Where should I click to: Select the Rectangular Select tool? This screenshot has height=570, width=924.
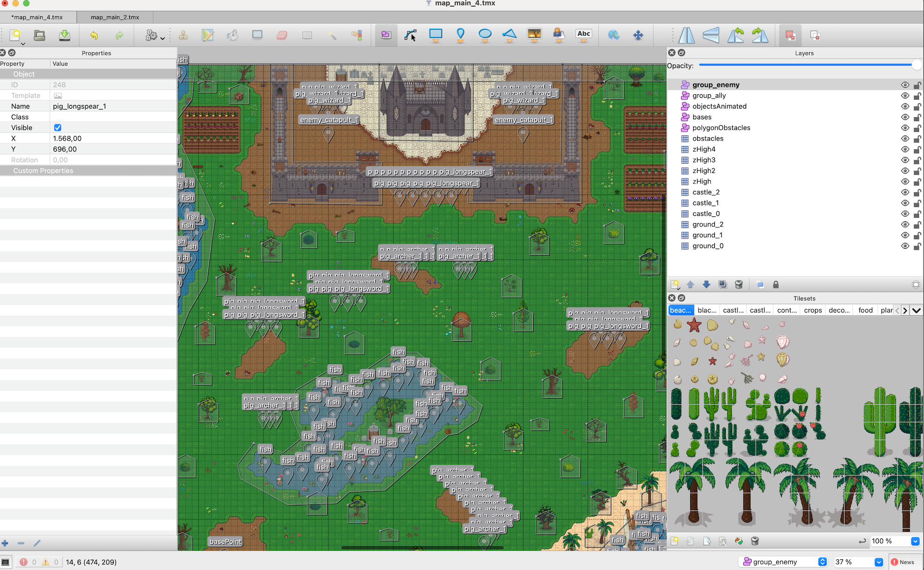pyautogui.click(x=307, y=35)
